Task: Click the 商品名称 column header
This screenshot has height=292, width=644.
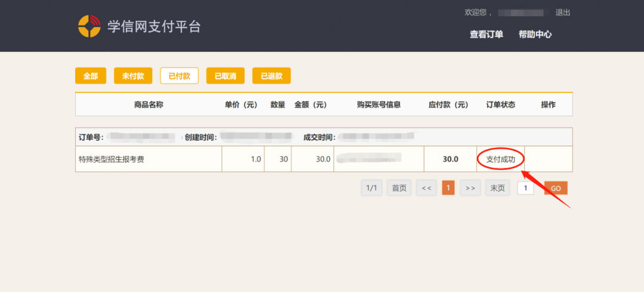Action: (x=148, y=104)
